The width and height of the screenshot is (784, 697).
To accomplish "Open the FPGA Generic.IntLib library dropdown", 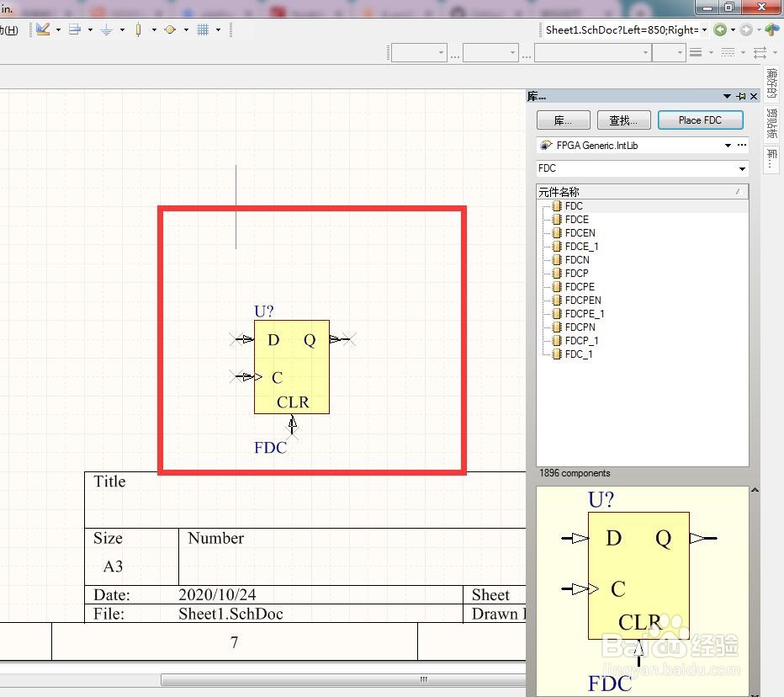I will [x=728, y=145].
